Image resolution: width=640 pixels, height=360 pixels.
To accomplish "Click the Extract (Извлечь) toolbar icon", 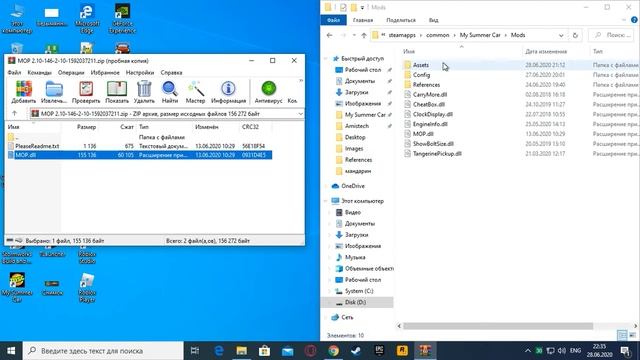I will click(x=54, y=92).
